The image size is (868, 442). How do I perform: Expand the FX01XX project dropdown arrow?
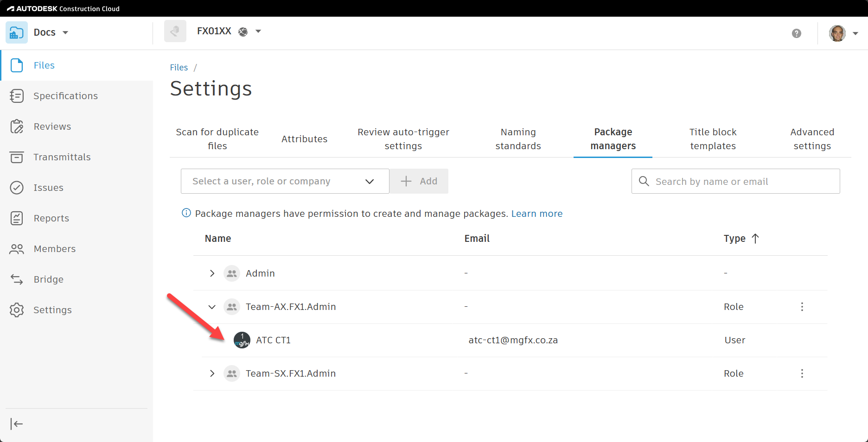(258, 32)
